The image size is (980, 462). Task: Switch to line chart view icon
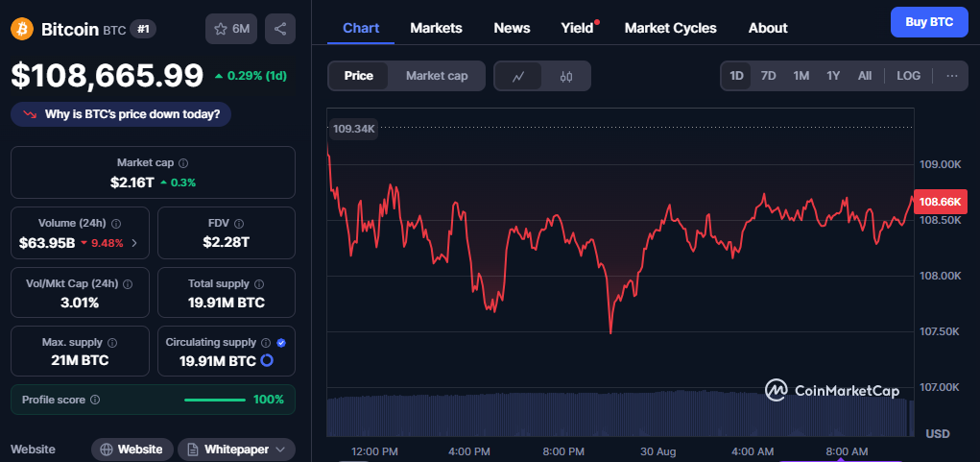pos(518,76)
